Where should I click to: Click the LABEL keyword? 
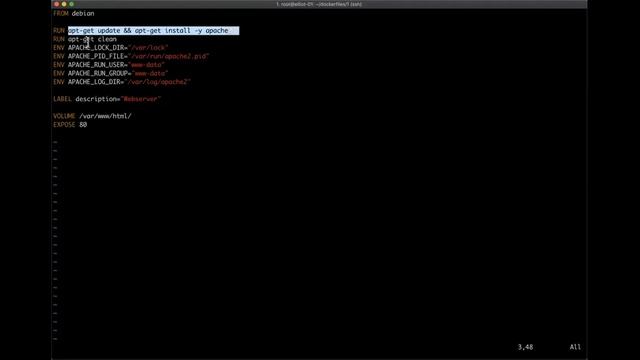coord(62,99)
